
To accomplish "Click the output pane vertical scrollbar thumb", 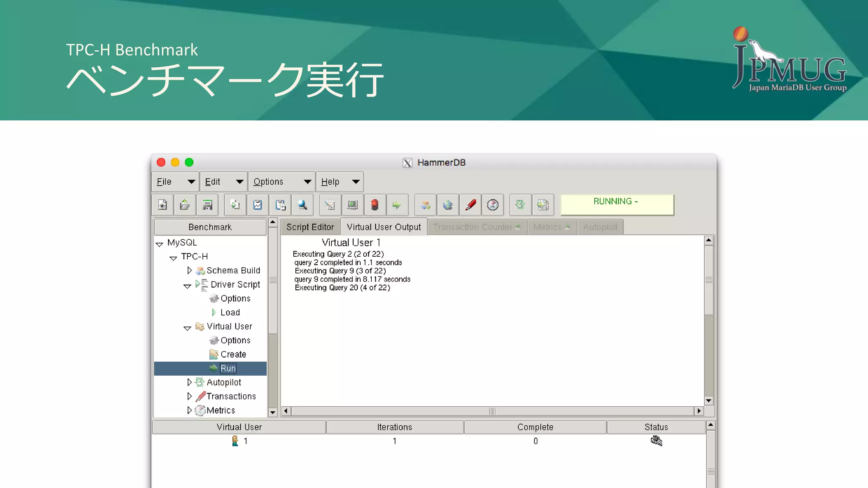I will click(709, 280).
